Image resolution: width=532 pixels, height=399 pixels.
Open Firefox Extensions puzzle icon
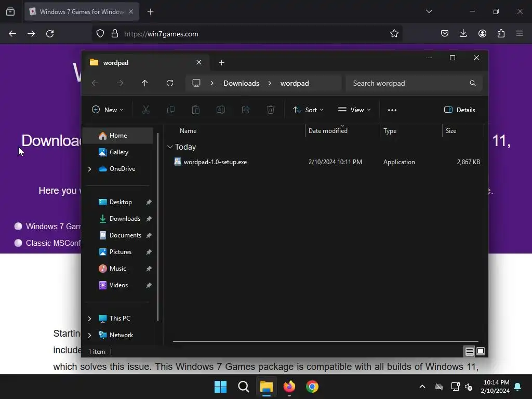point(501,34)
